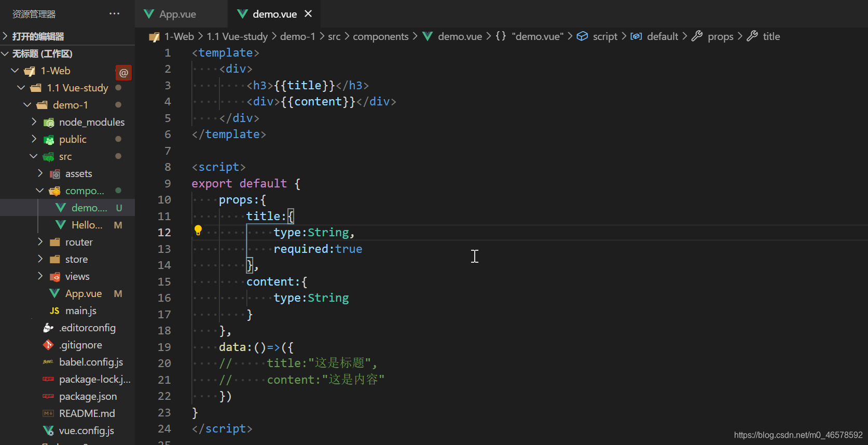Image resolution: width=868 pixels, height=445 pixels.
Task: Expand the public folder chevron
Action: pyautogui.click(x=34, y=139)
